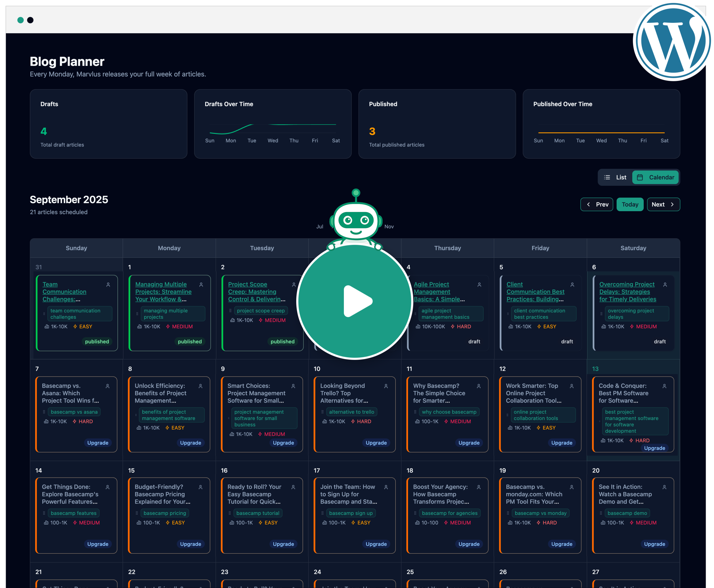Click person icon on Boost Your Agency card
The image size is (714, 588).
point(479,487)
